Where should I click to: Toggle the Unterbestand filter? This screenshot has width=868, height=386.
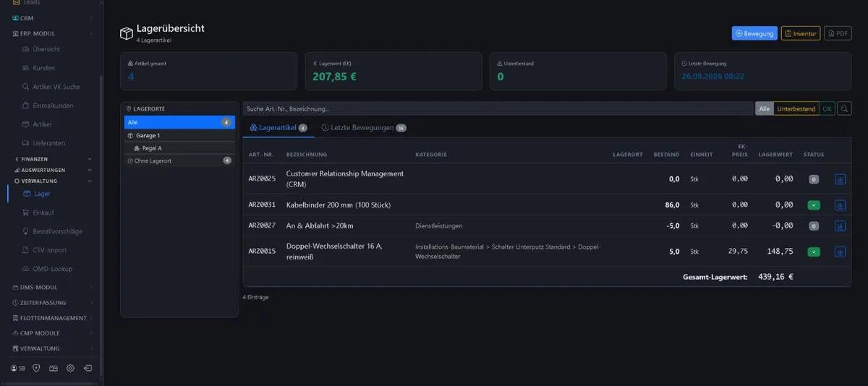pyautogui.click(x=796, y=108)
